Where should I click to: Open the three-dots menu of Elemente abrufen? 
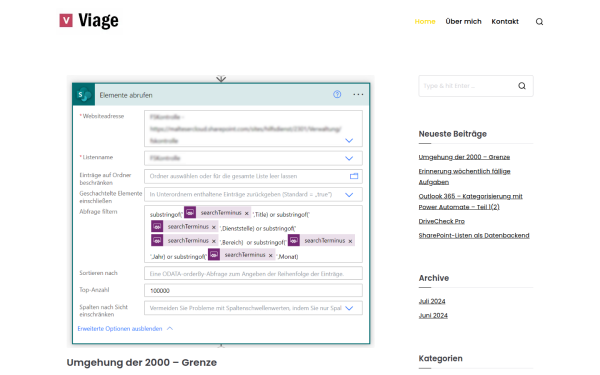(x=358, y=95)
